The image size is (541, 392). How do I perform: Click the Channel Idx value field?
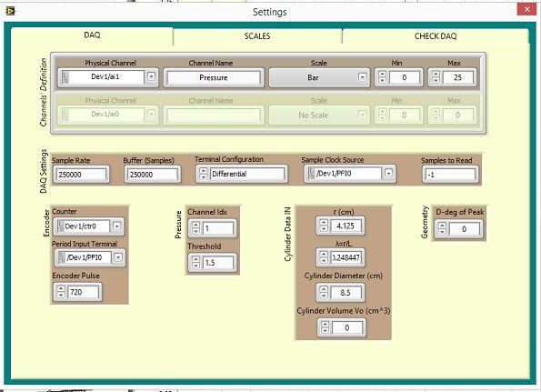click(218, 228)
